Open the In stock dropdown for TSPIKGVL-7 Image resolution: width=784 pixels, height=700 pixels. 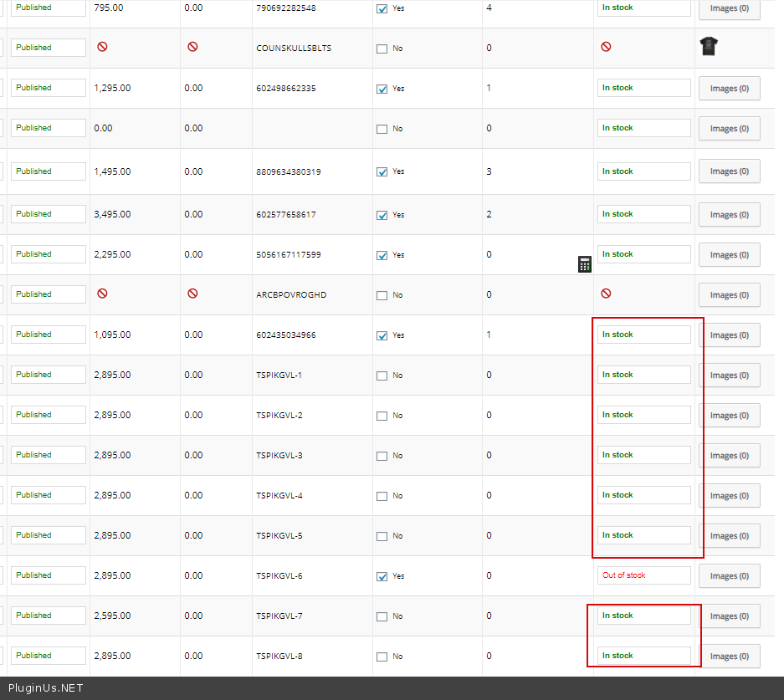click(644, 616)
